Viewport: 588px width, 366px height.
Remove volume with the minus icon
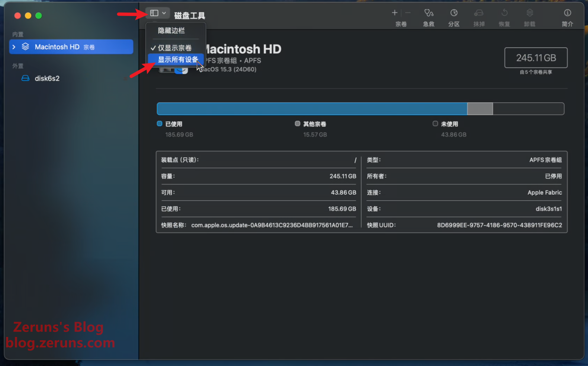pos(408,13)
